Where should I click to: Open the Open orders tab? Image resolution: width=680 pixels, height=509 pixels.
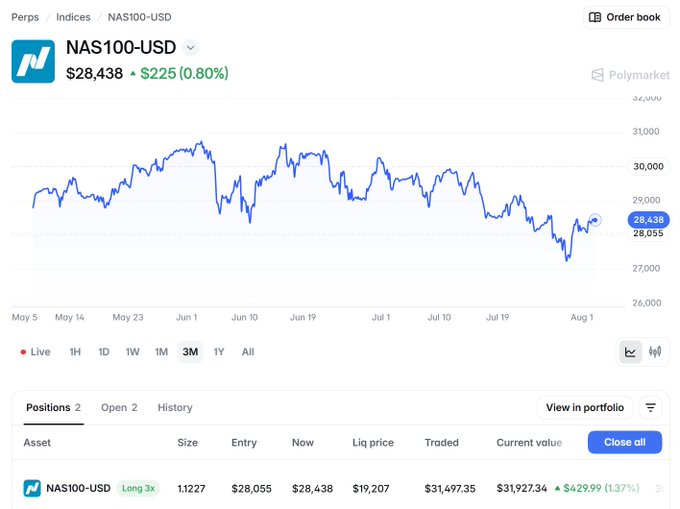[x=119, y=408]
